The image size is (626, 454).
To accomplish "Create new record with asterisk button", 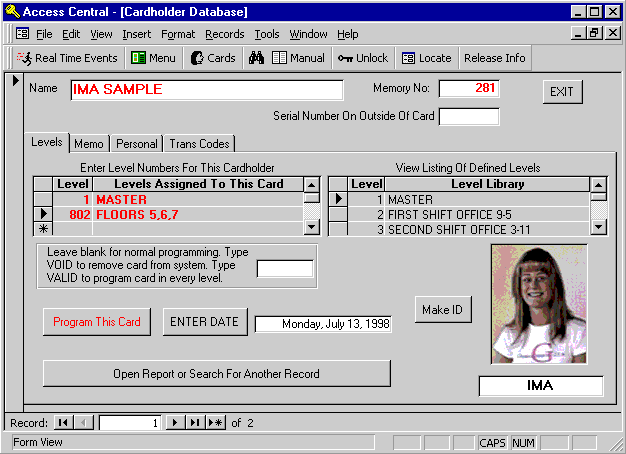I will 215,423.
